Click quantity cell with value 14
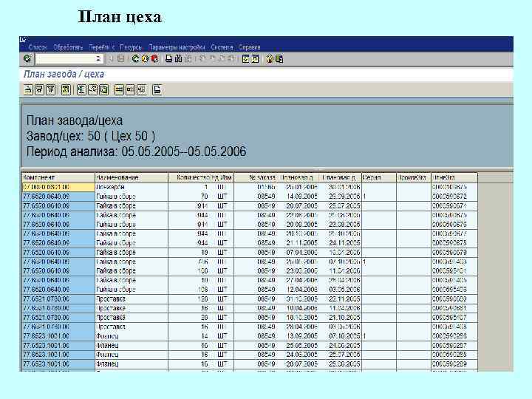 coord(189,336)
